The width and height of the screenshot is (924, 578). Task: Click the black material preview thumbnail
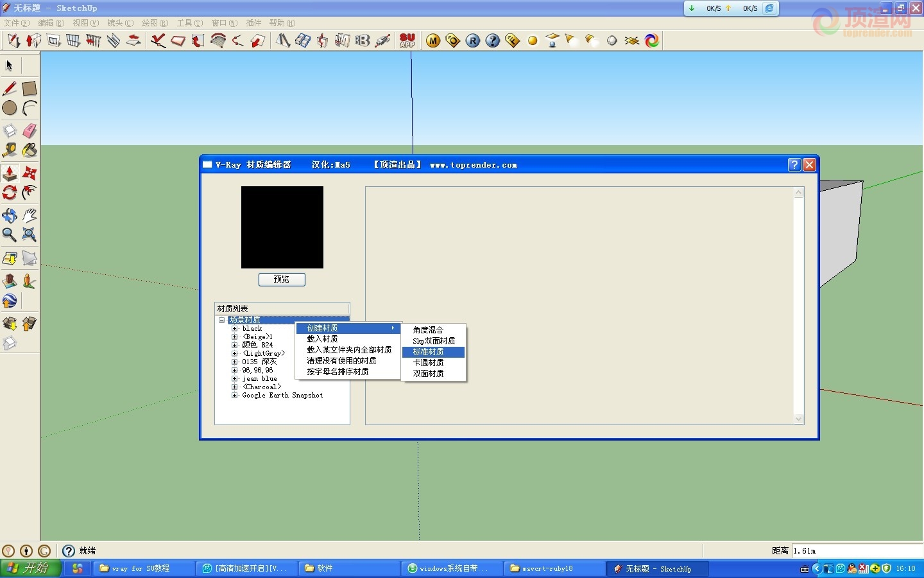pyautogui.click(x=282, y=227)
